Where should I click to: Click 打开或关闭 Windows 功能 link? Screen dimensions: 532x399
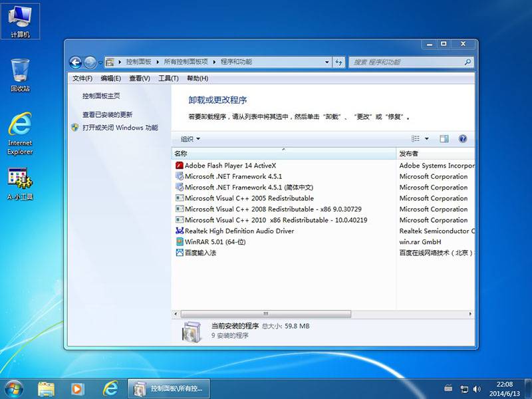(x=120, y=128)
